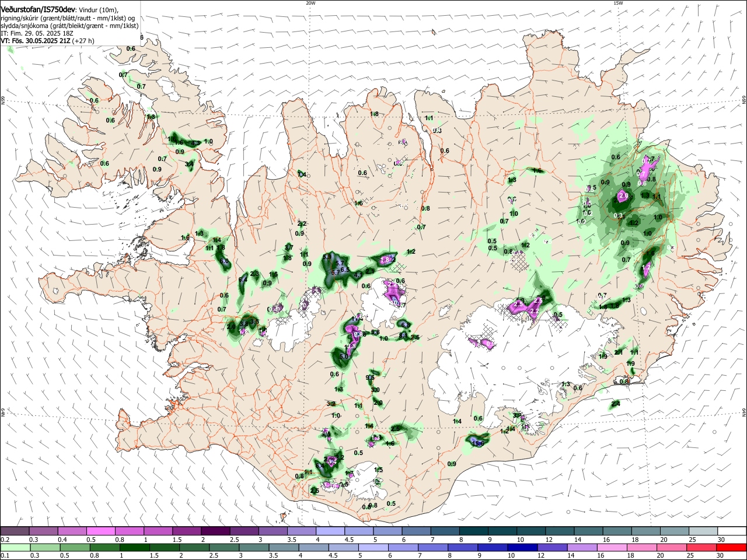747x560 pixels.
Task: Click the darkest green 1 swatch in the rain legend
Action: pos(135,548)
